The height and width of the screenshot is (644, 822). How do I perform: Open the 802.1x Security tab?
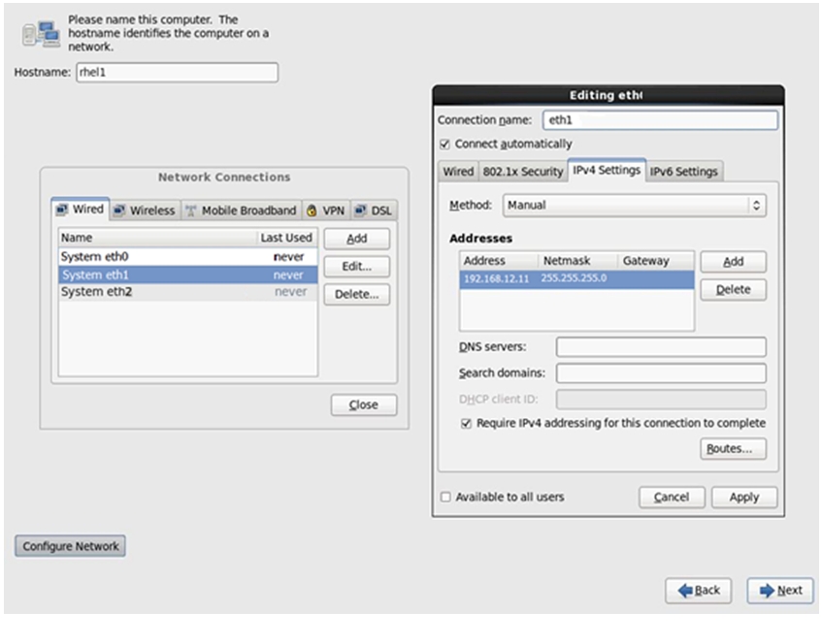click(x=523, y=172)
